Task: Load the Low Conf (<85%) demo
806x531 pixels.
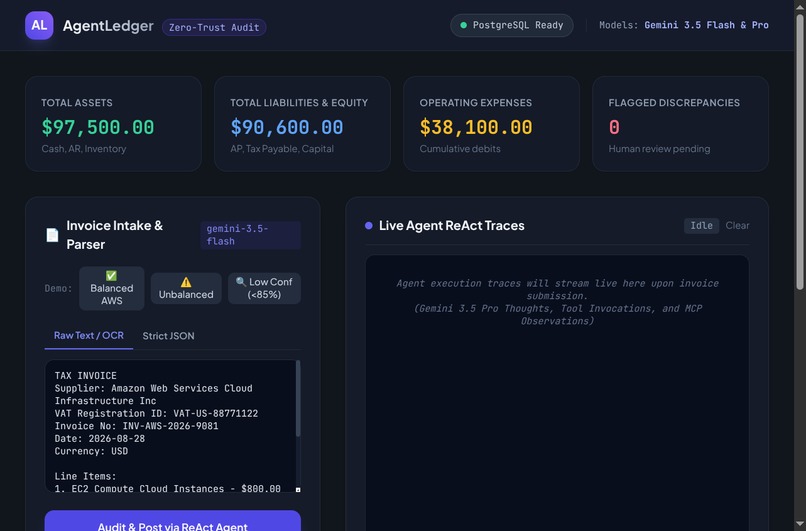Action: click(264, 288)
